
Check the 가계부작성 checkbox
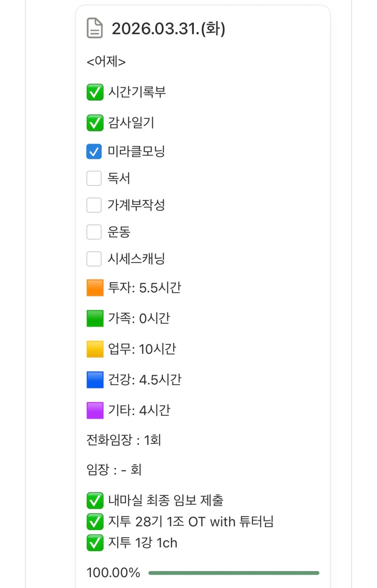tap(94, 205)
